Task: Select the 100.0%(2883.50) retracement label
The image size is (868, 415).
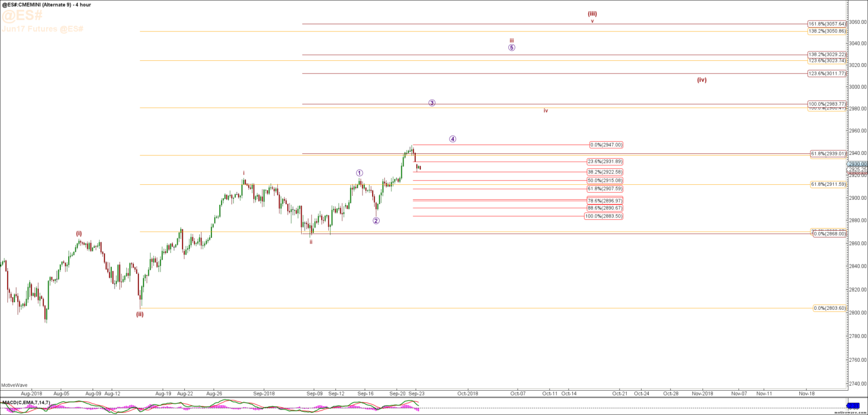Action: tap(603, 216)
